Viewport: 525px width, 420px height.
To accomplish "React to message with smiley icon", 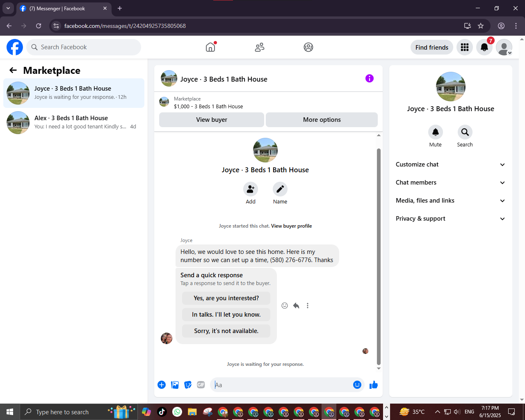I will [x=285, y=306].
